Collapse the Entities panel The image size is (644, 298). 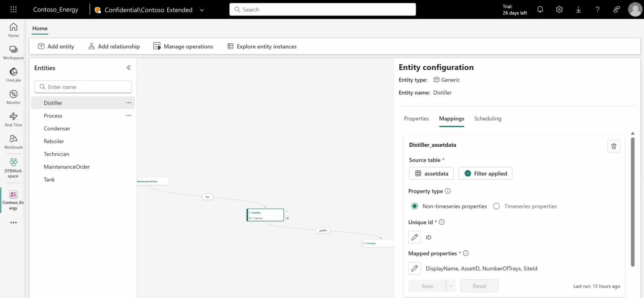point(129,68)
